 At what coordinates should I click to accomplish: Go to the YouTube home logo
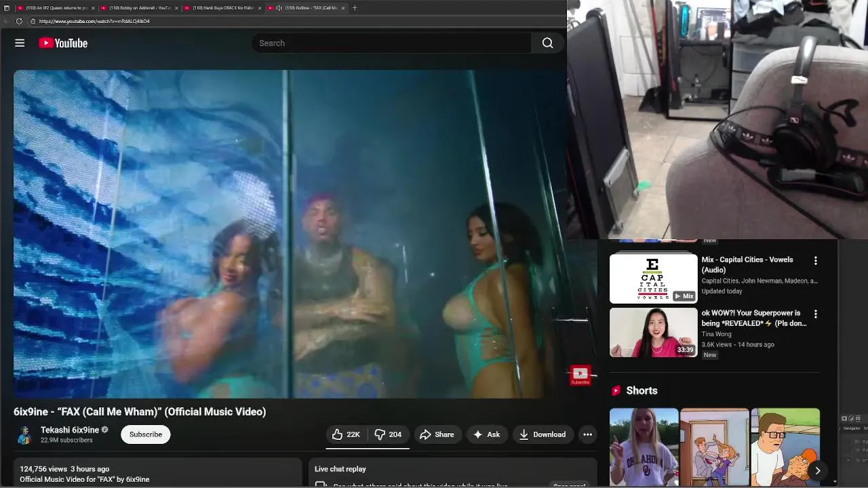coord(63,43)
